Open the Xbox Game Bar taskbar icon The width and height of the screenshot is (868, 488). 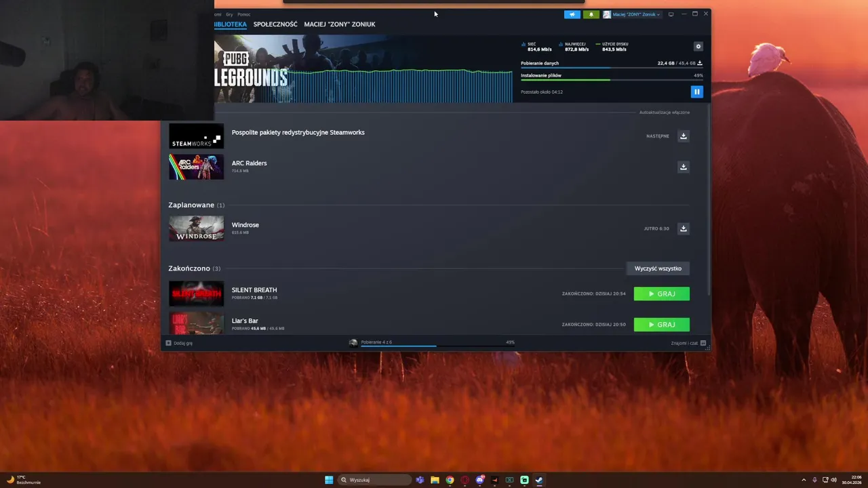[509, 480]
